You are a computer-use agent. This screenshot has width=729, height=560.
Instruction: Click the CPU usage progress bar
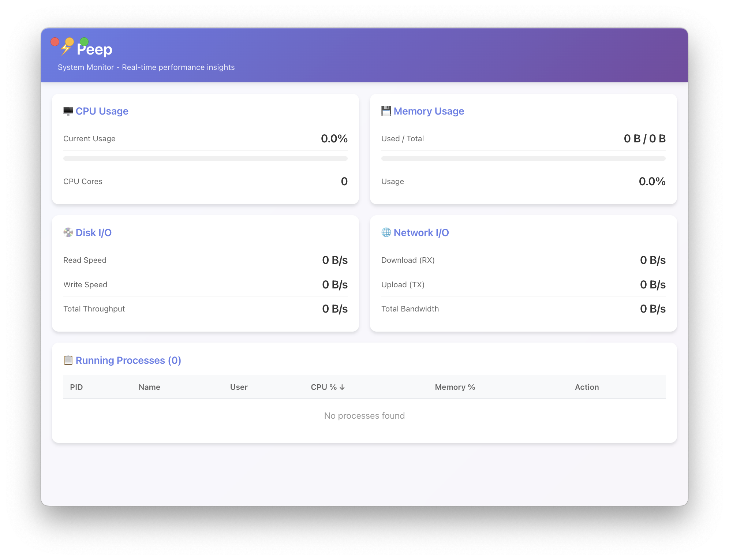point(205,158)
